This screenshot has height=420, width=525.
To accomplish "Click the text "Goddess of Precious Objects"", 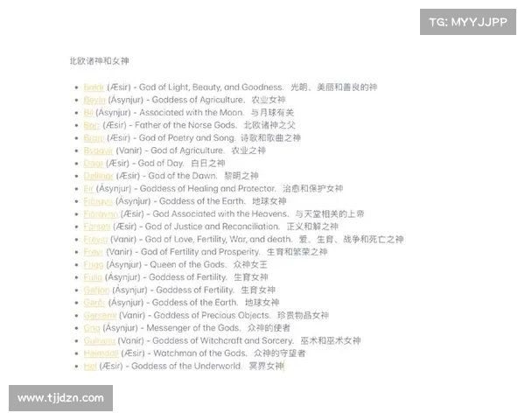I will click(213, 316).
